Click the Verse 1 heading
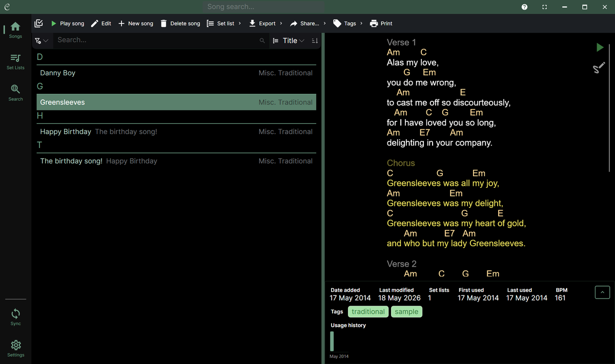The width and height of the screenshot is (615, 364). 401,42
